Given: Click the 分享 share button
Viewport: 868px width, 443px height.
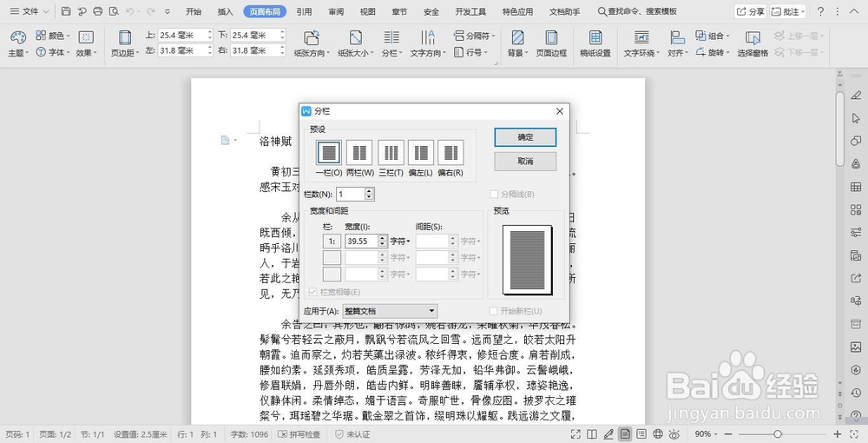Looking at the screenshot, I should tap(751, 11).
